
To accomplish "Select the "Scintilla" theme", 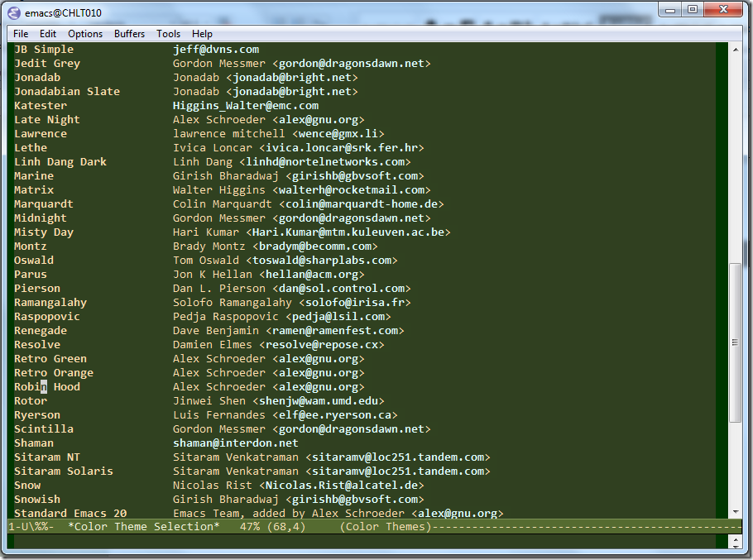I will 44,429.
